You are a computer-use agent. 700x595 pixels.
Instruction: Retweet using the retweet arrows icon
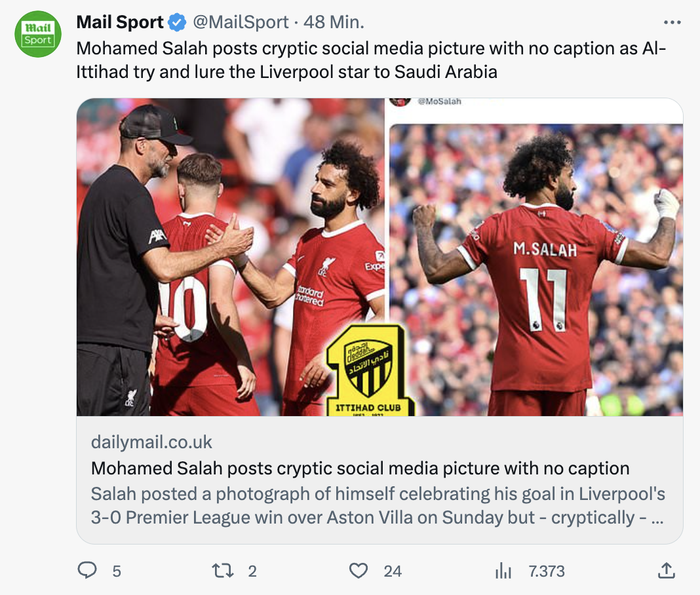pos(224,571)
